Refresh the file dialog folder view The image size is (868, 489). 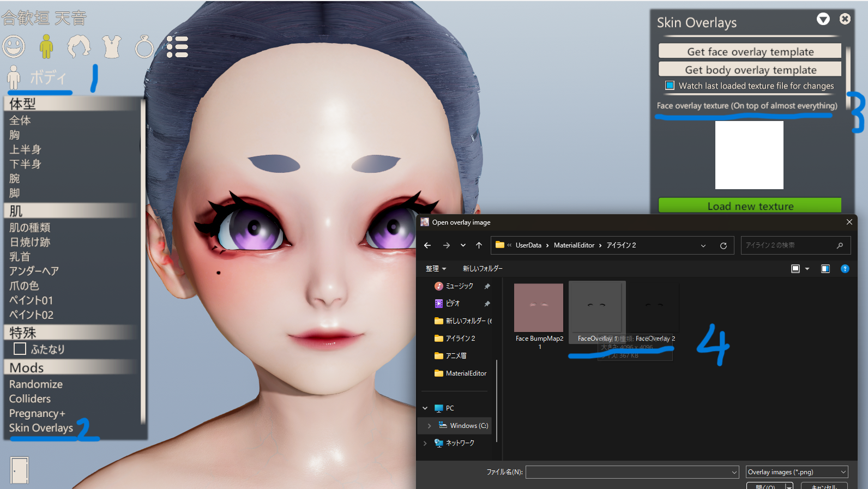pos(723,246)
